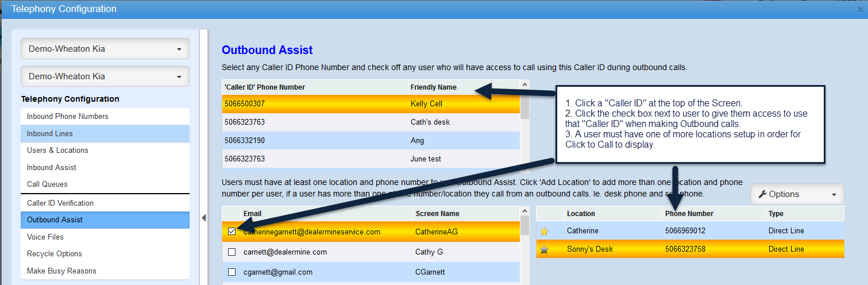868x285 pixels.
Task: Open the Options wrench dropdown
Action: [797, 194]
